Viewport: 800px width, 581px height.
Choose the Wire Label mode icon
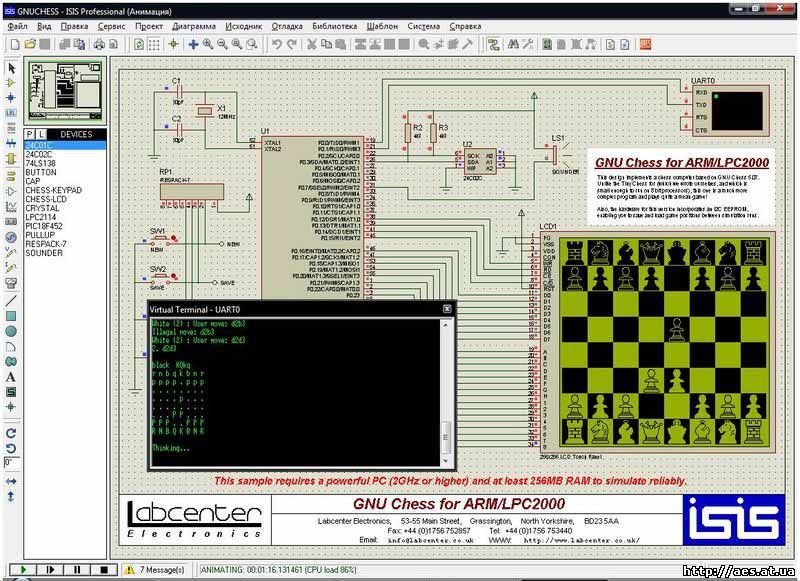pyautogui.click(x=11, y=113)
